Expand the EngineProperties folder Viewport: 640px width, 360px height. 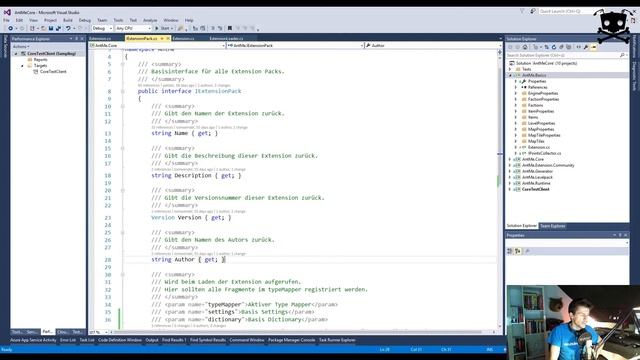(516, 93)
